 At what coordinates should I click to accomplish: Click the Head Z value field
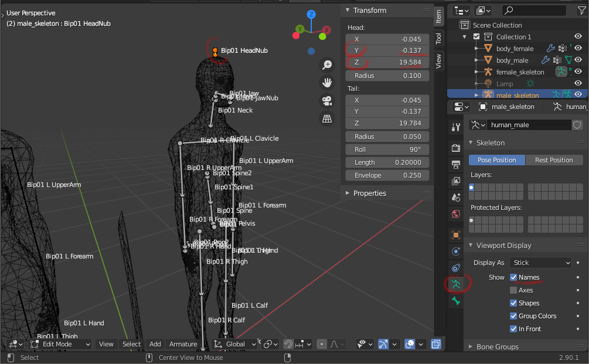tap(388, 62)
